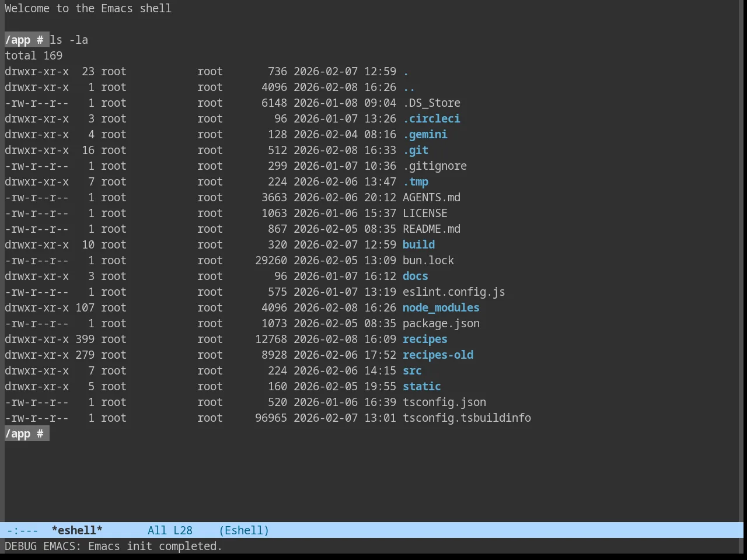Click the bun.lock file name

(x=428, y=260)
